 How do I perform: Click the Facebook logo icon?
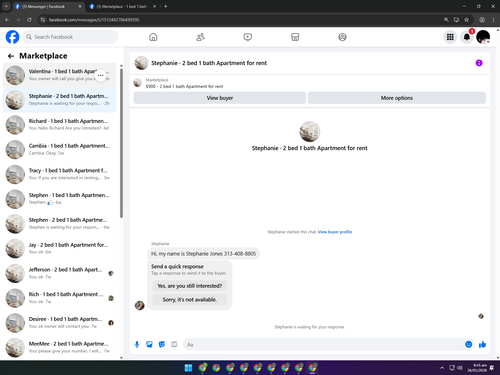pyautogui.click(x=12, y=37)
